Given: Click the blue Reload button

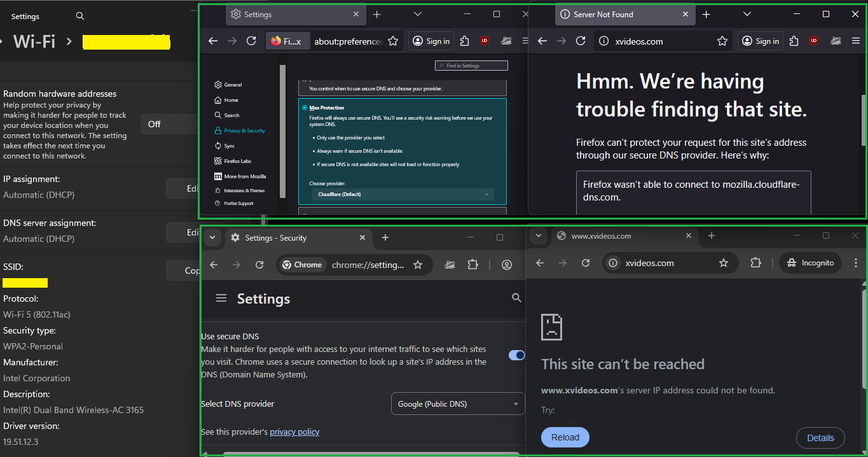Looking at the screenshot, I should pyautogui.click(x=565, y=437).
